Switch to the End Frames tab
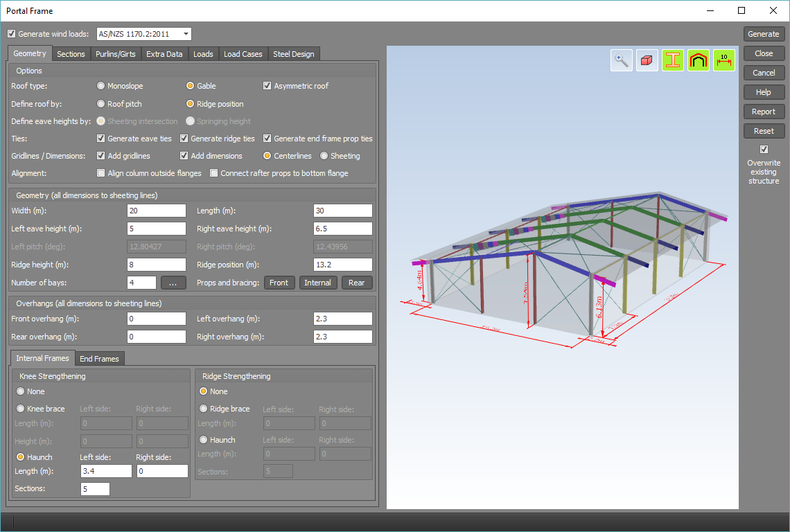 [x=99, y=358]
